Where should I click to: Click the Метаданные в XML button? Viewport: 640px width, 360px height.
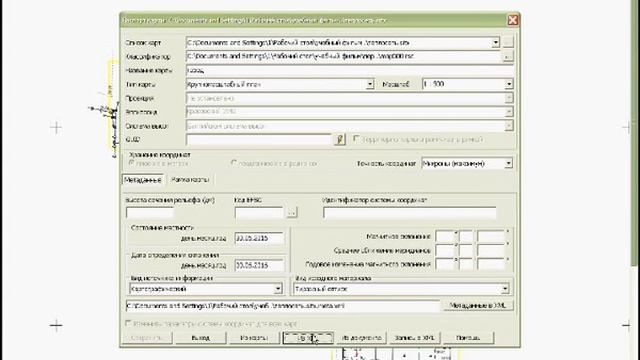478,305
